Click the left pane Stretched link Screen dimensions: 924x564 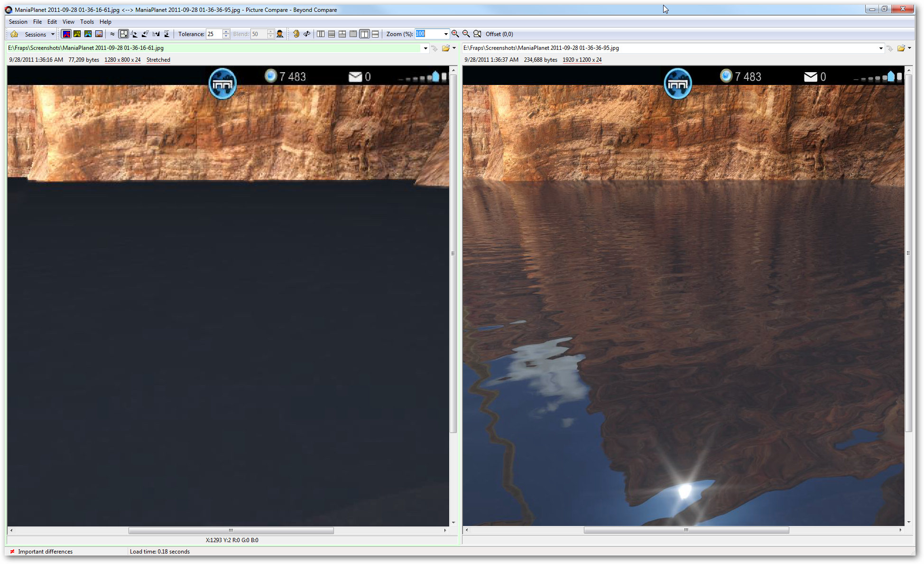coord(158,60)
